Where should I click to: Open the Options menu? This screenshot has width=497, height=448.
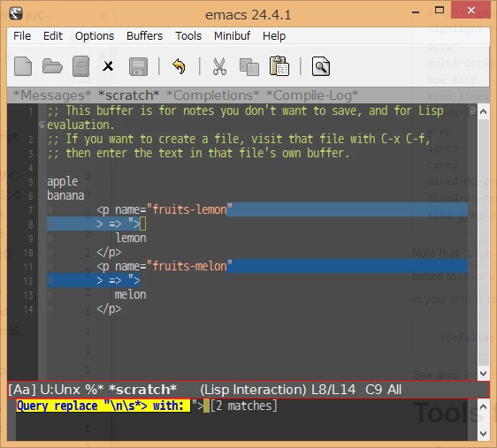(95, 35)
